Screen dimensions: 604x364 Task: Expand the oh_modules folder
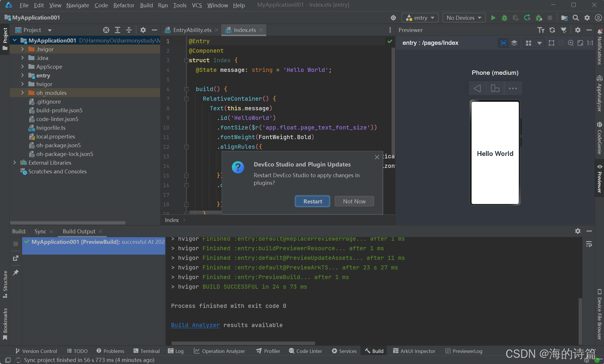coord(22,93)
